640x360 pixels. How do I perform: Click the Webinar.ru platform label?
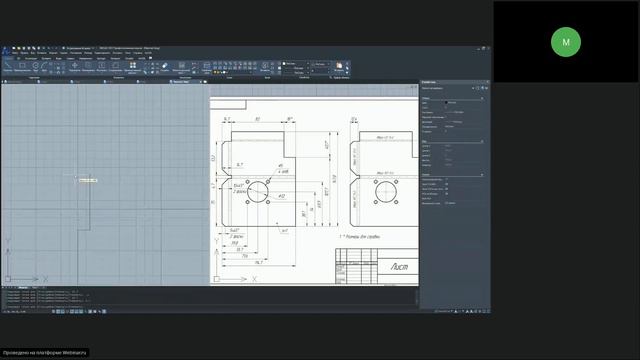(x=44, y=353)
